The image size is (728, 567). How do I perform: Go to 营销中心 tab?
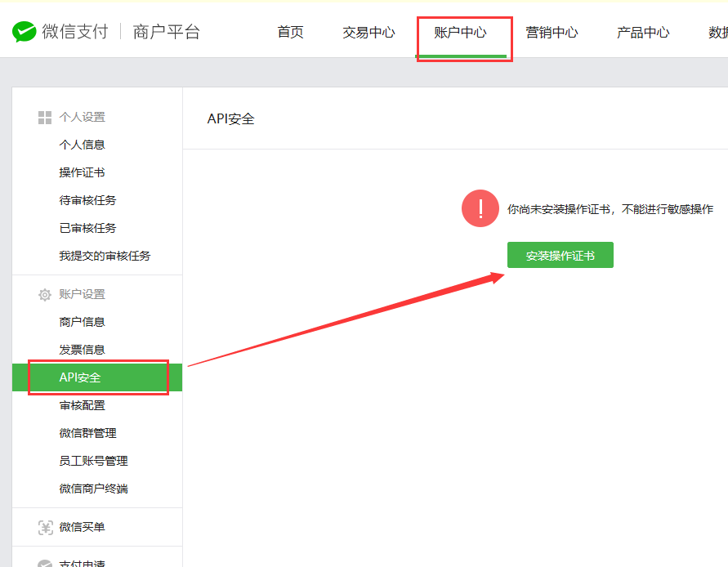pos(552,33)
